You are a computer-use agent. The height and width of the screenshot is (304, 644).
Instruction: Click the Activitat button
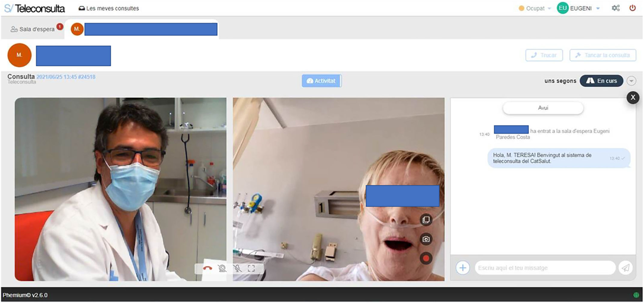pos(321,81)
